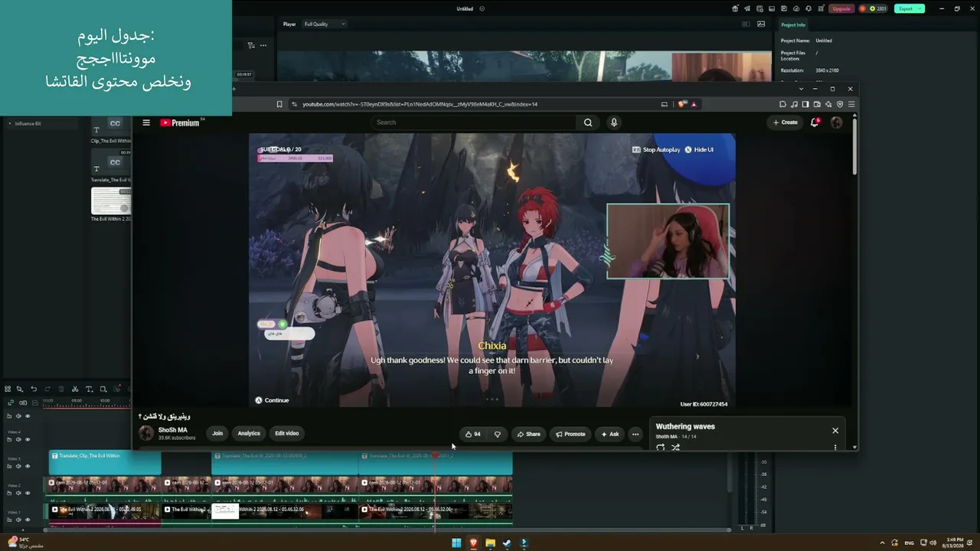Join the ShoSh MA channel
This screenshot has height=551, width=980.
[x=217, y=433]
